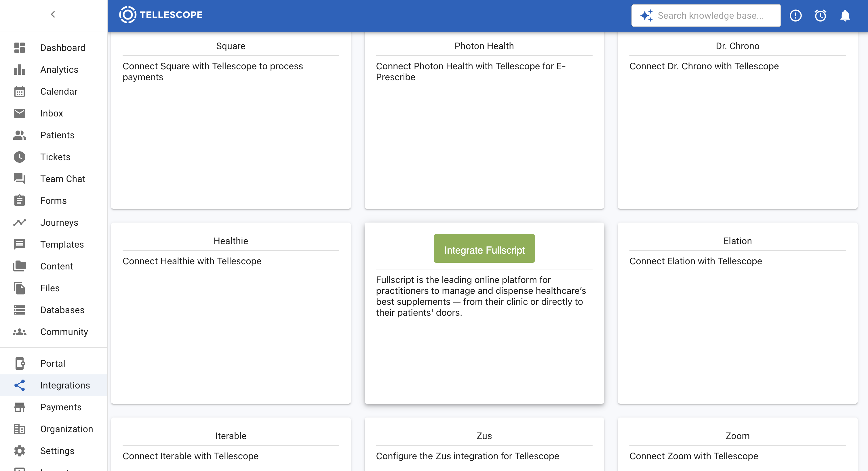Open the Iterable integration card title
The width and height of the screenshot is (868, 471).
tap(231, 436)
